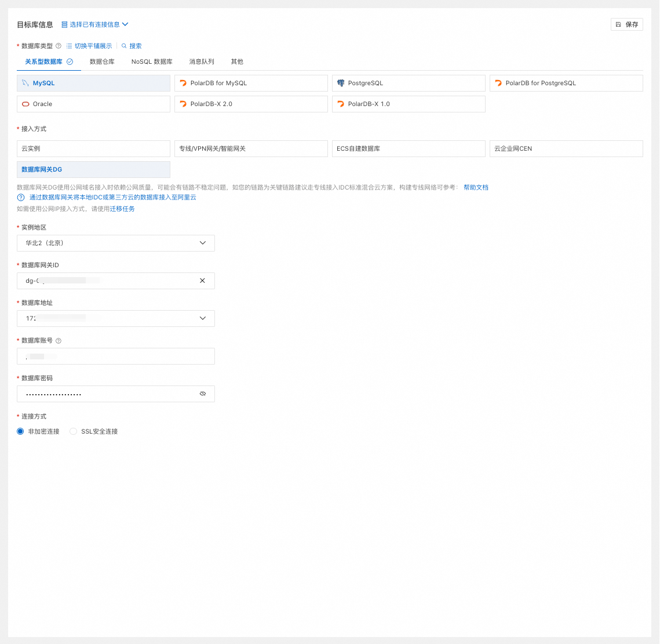Toggle password visibility eye icon
Image resolution: width=660 pixels, height=644 pixels.
click(x=203, y=394)
